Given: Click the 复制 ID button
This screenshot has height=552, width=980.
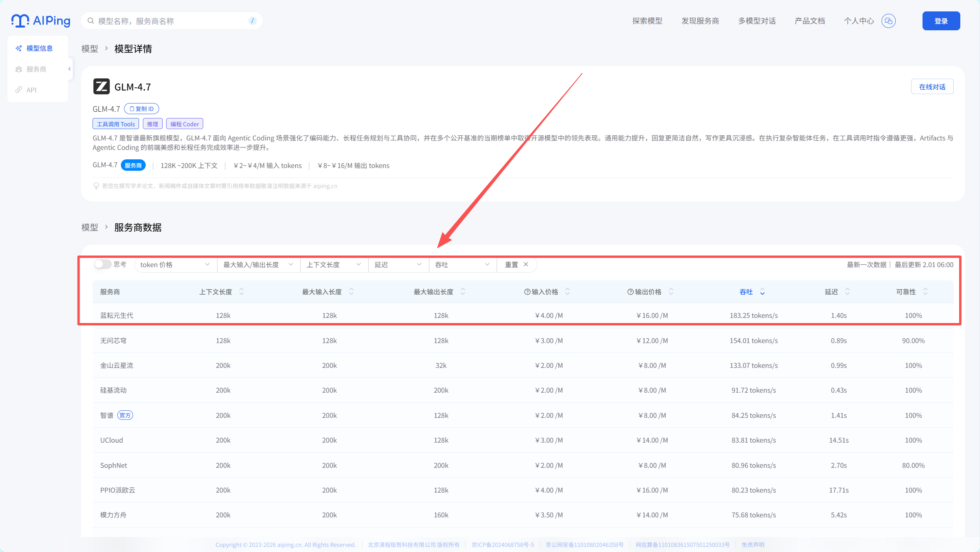Looking at the screenshot, I should [142, 109].
